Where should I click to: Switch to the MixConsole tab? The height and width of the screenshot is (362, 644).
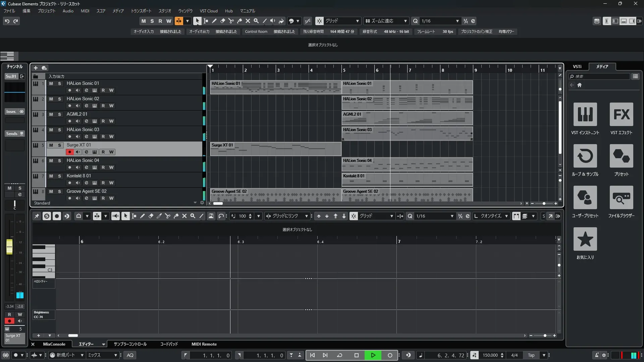pos(54,344)
